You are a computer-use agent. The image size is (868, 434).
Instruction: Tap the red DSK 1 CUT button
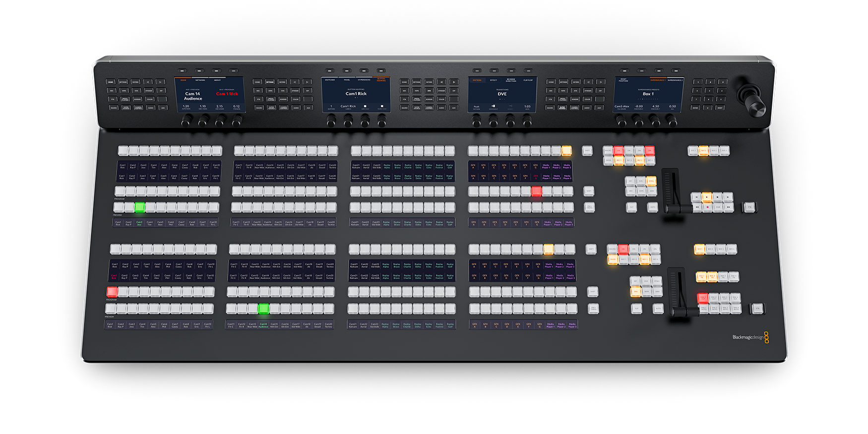click(x=703, y=298)
